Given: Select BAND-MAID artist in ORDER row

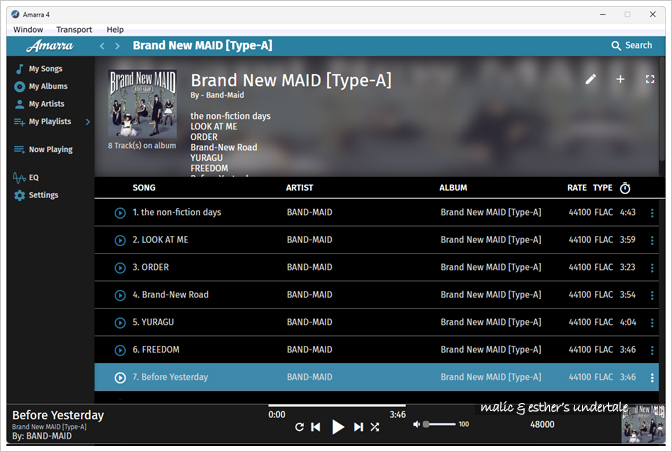Looking at the screenshot, I should tap(309, 267).
